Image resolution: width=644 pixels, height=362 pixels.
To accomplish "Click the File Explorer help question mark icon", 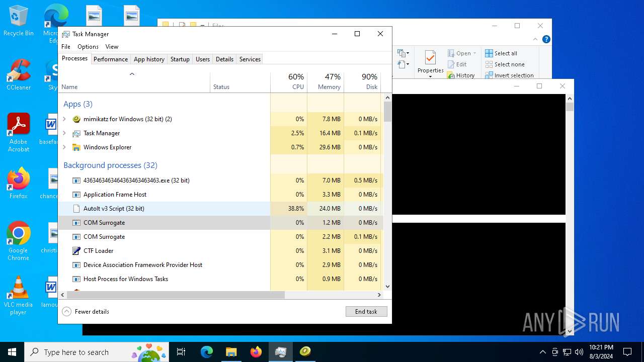I will (x=546, y=39).
